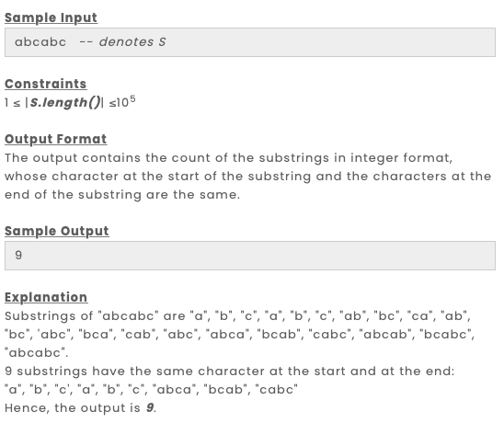
Task: Click the 'Hence, the output is 9' line
Action: pos(80,408)
